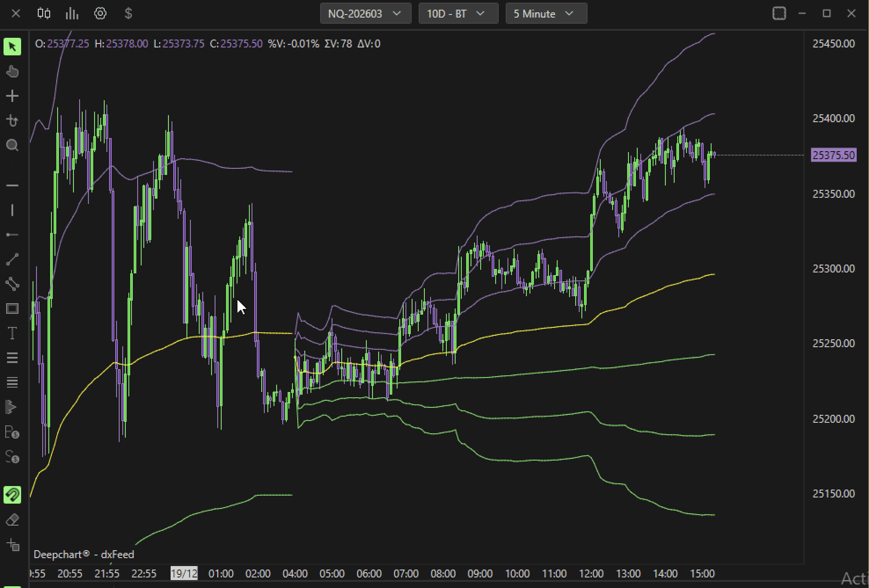Select the text annotation tool
Image resolution: width=869 pixels, height=588 pixels.
pyautogui.click(x=12, y=333)
